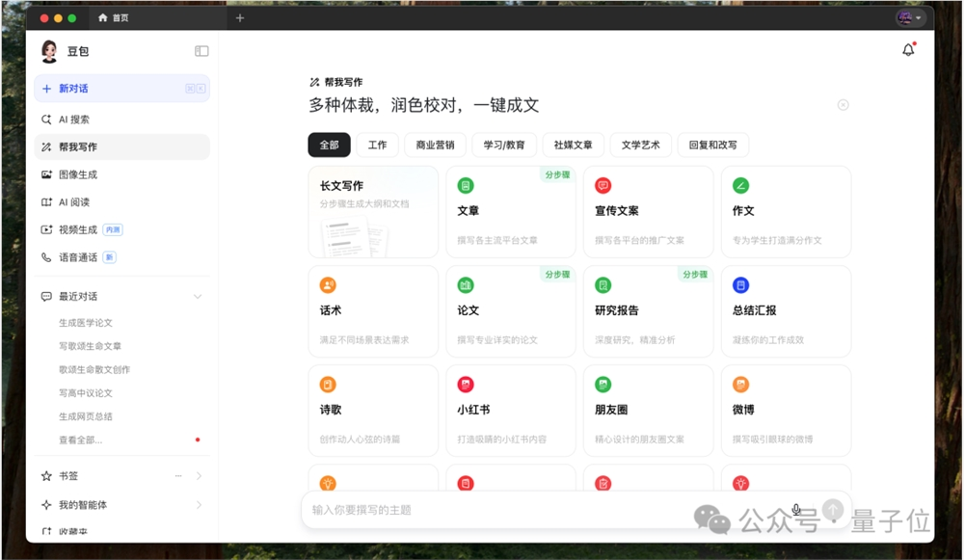Open the notification bell
This screenshot has width=964, height=560.
pos(907,49)
